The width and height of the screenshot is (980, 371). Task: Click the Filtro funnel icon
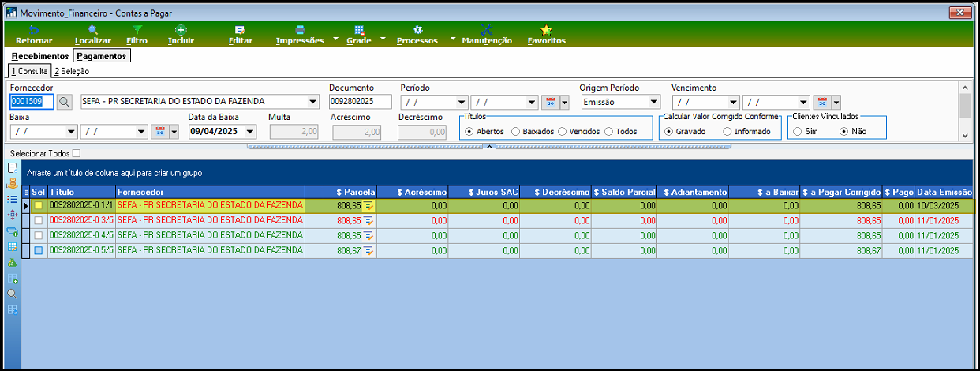tap(137, 29)
